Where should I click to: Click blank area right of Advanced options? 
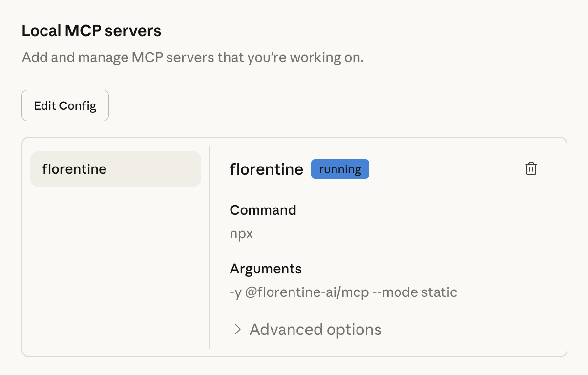(x=469, y=330)
